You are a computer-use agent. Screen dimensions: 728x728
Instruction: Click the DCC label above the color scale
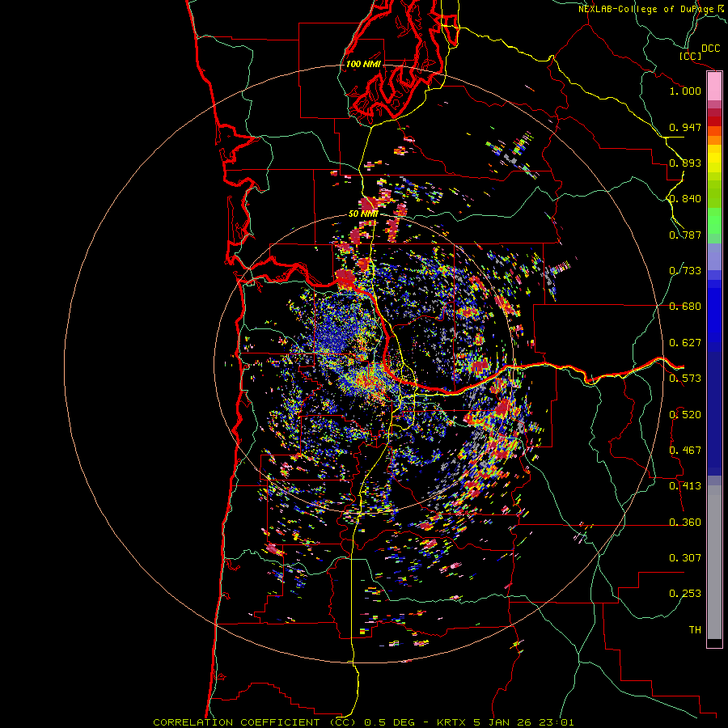(x=710, y=49)
